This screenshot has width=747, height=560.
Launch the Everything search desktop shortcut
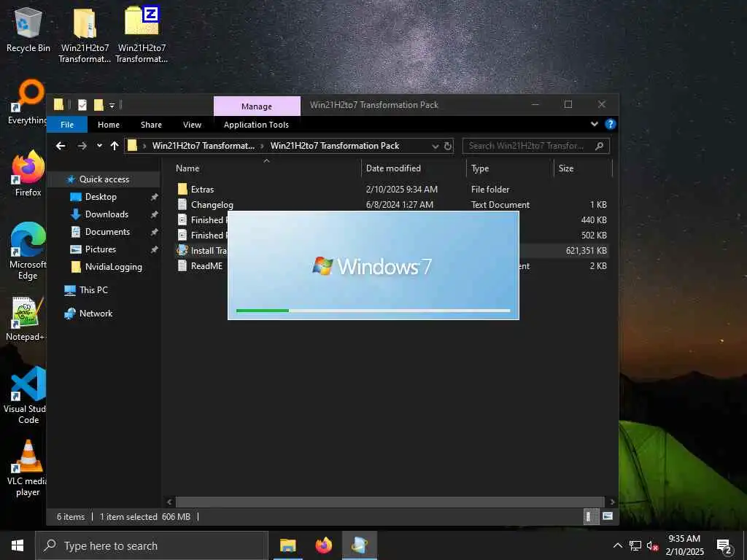(x=27, y=102)
